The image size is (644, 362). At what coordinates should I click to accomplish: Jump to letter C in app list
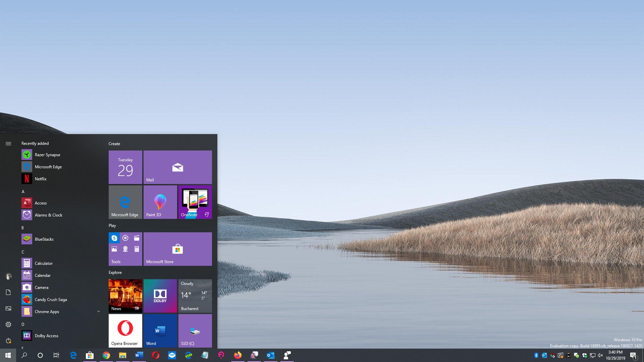23,252
